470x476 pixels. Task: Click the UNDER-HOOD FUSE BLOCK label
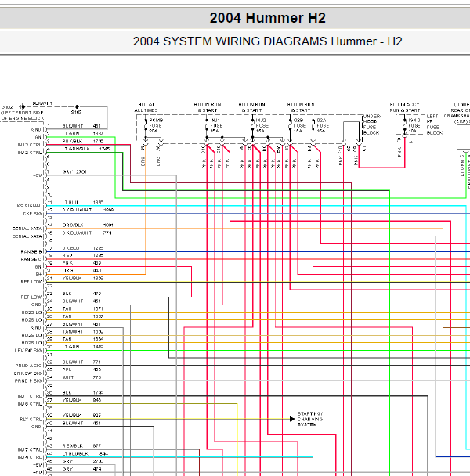coord(372,124)
